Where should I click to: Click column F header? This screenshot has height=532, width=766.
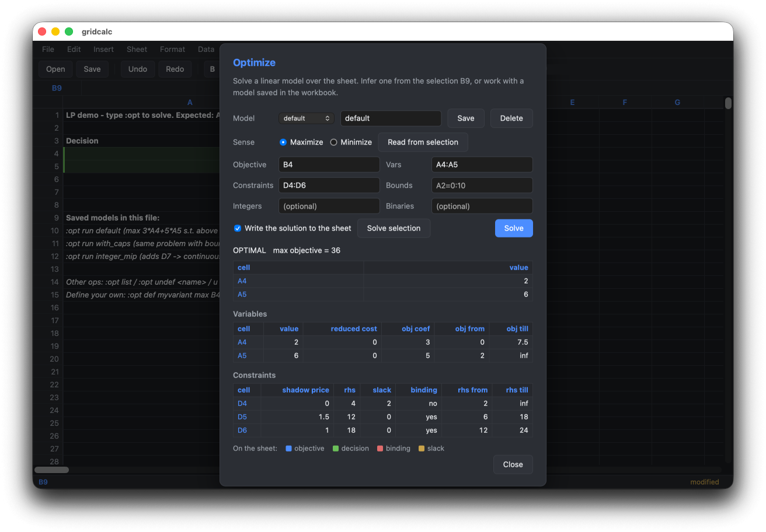tap(625, 102)
